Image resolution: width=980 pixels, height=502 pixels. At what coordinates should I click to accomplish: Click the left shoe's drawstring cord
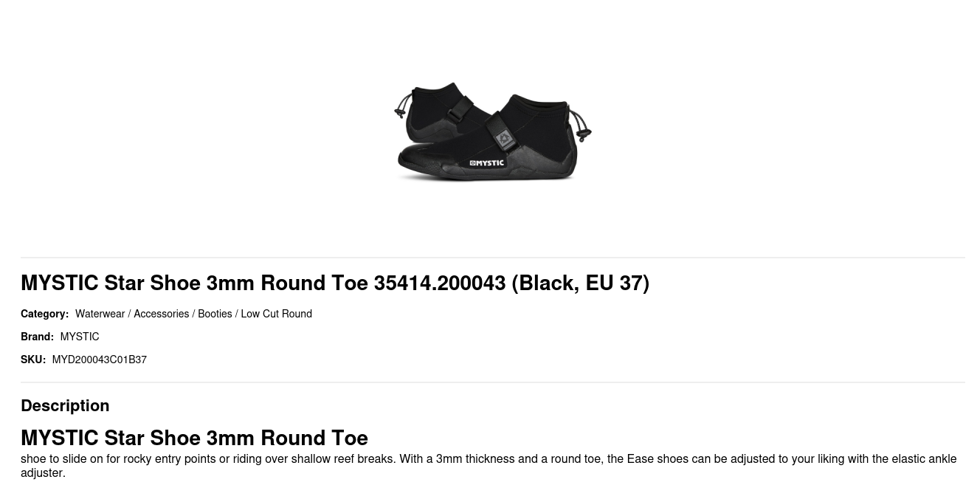tap(401, 106)
